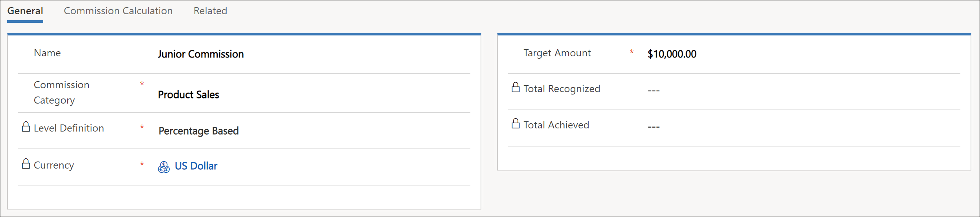Screen dimensions: 980x217
Task: Click the Target Amount label
Action: coord(557,53)
